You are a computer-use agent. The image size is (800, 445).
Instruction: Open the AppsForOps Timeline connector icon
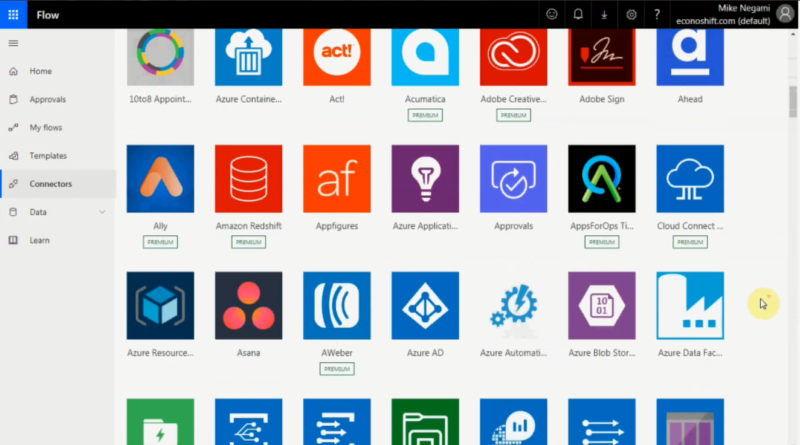point(602,179)
